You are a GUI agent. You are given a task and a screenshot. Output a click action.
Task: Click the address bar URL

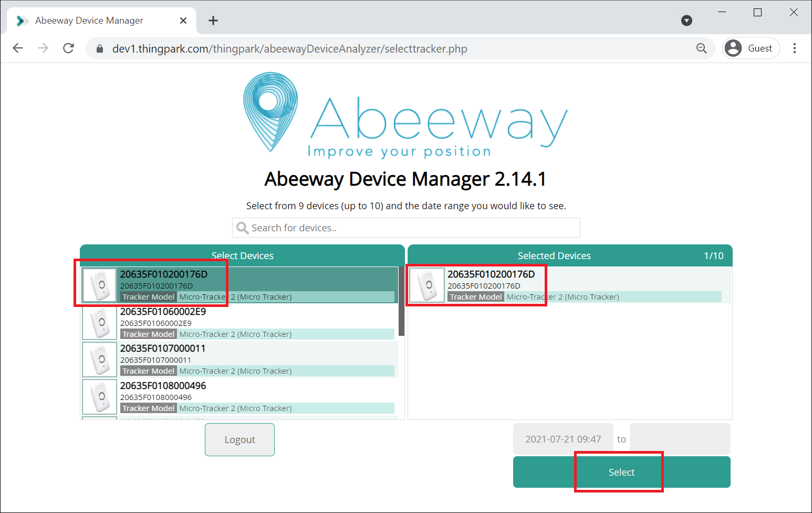point(289,49)
